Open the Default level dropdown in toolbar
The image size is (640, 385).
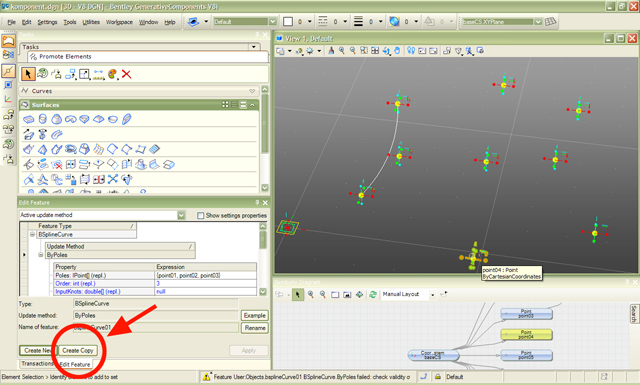(x=273, y=21)
